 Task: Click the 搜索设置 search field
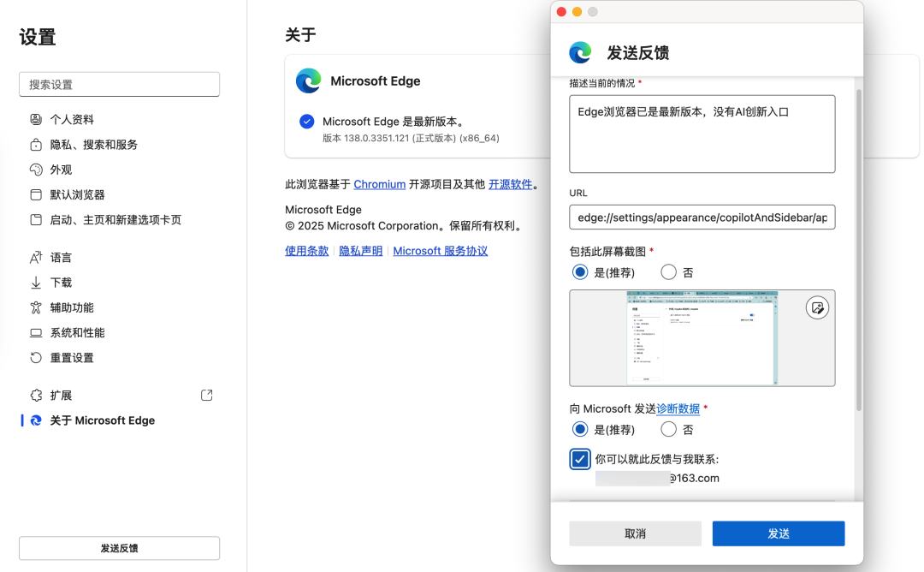tap(120, 84)
